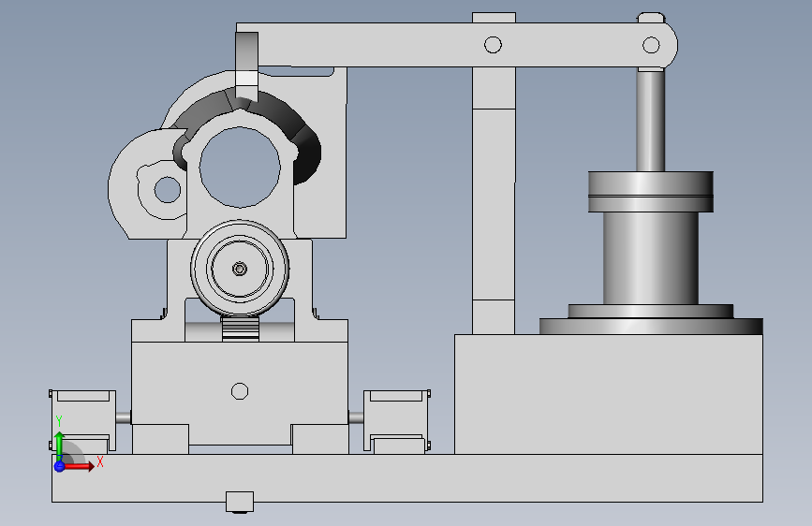Select the right end pin hole of lever
The width and height of the screenshot is (812, 526).
pyautogui.click(x=651, y=45)
